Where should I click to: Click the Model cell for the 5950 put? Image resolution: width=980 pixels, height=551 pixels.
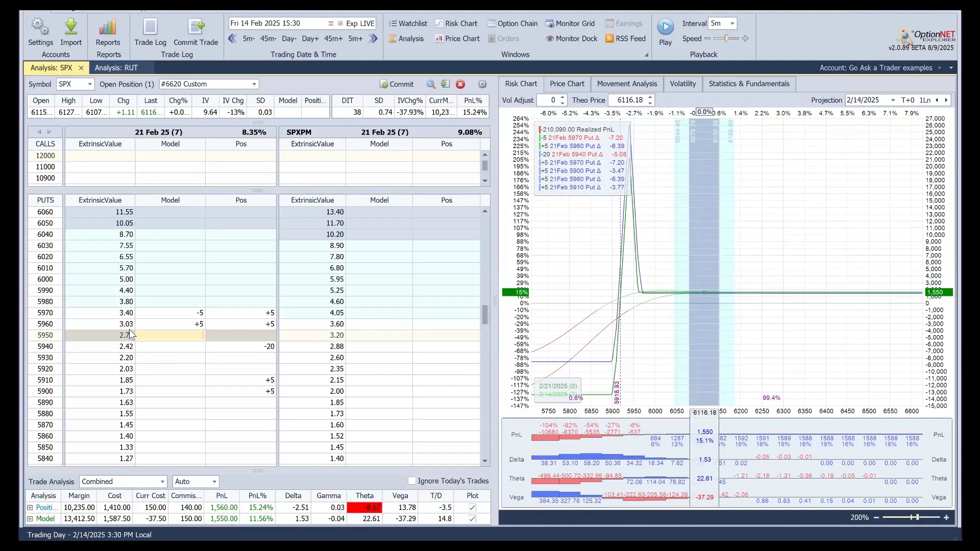coord(170,335)
